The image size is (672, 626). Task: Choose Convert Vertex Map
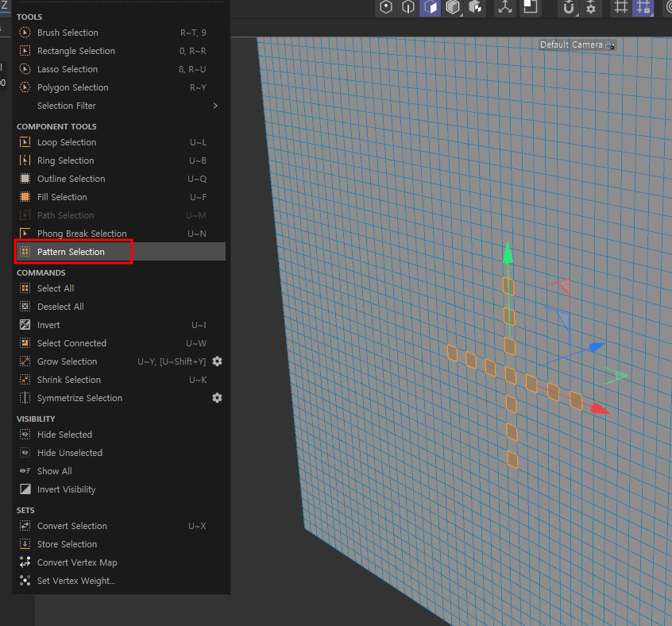[122, 562]
